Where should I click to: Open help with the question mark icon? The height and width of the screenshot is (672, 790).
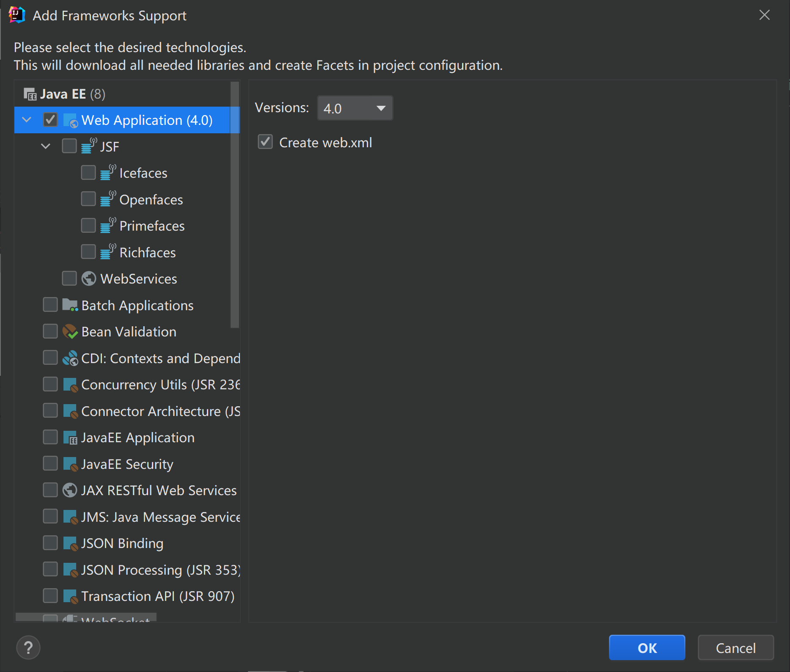(x=28, y=647)
